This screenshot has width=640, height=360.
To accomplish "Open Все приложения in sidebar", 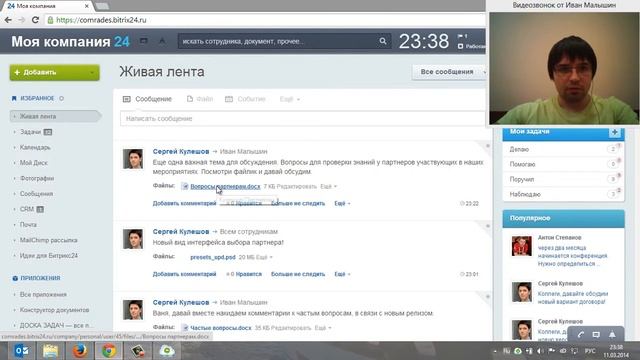I will click(43, 295).
